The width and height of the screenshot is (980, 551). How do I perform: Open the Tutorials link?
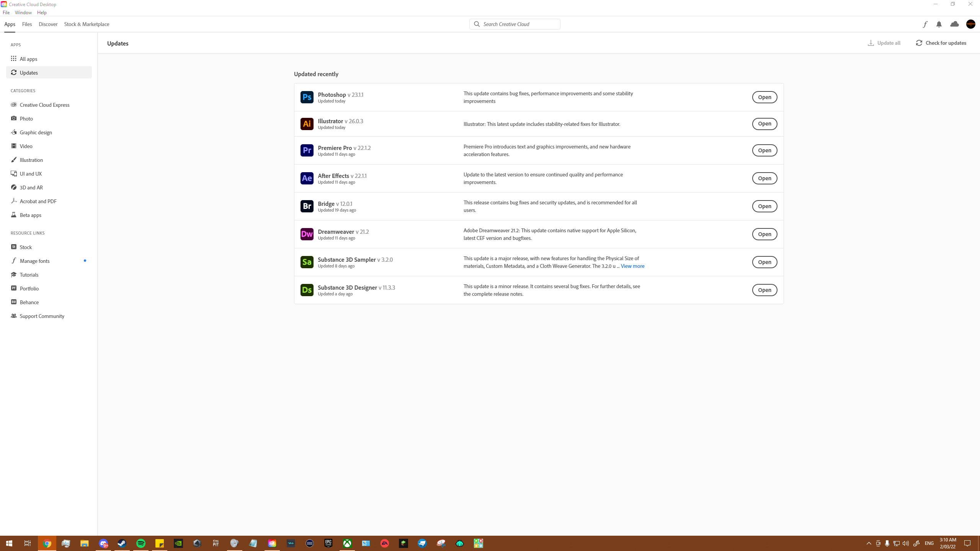point(49,274)
